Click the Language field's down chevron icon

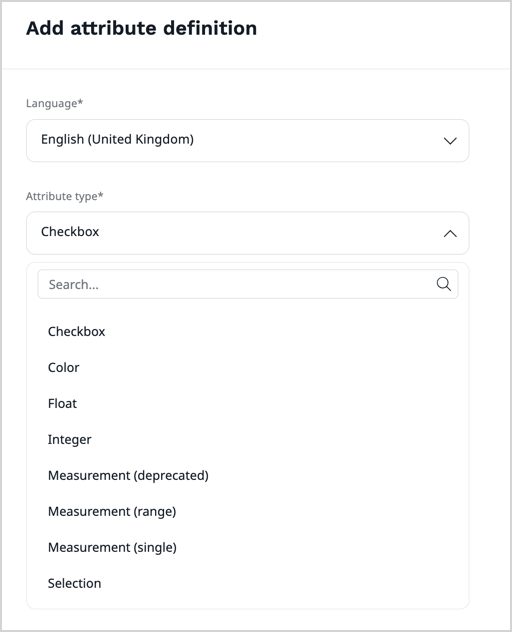click(x=450, y=141)
